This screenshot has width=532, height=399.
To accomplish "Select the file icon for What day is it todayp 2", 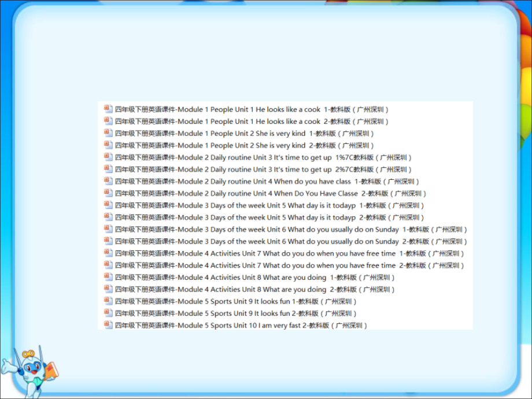I will pyautogui.click(x=108, y=217).
